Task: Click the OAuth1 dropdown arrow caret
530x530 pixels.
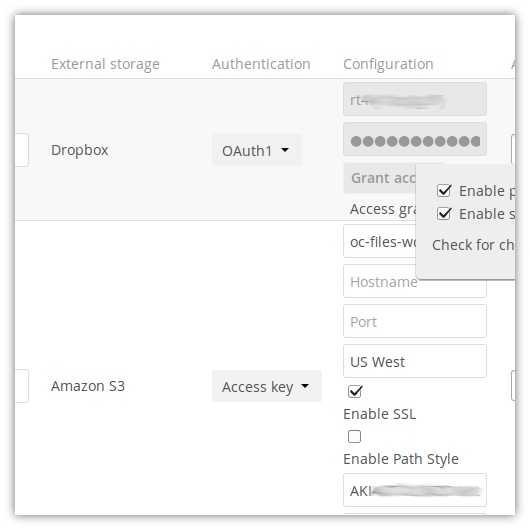Action: coord(285,150)
